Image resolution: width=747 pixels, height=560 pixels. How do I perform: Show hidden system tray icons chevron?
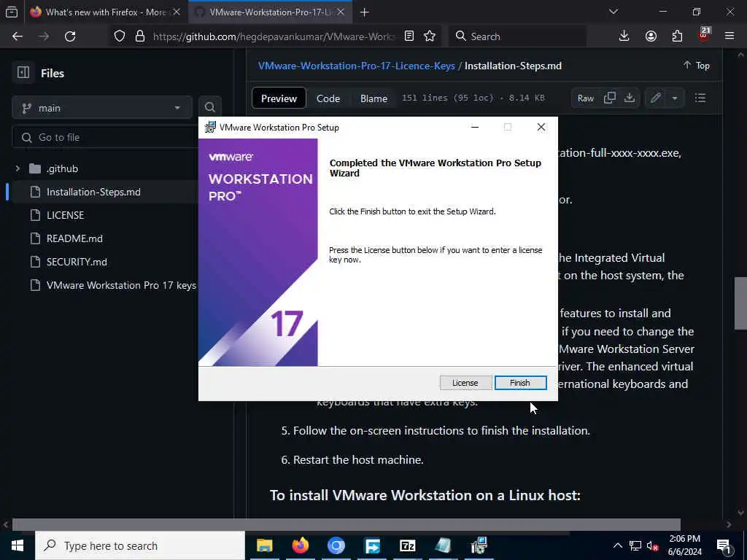[x=617, y=545]
